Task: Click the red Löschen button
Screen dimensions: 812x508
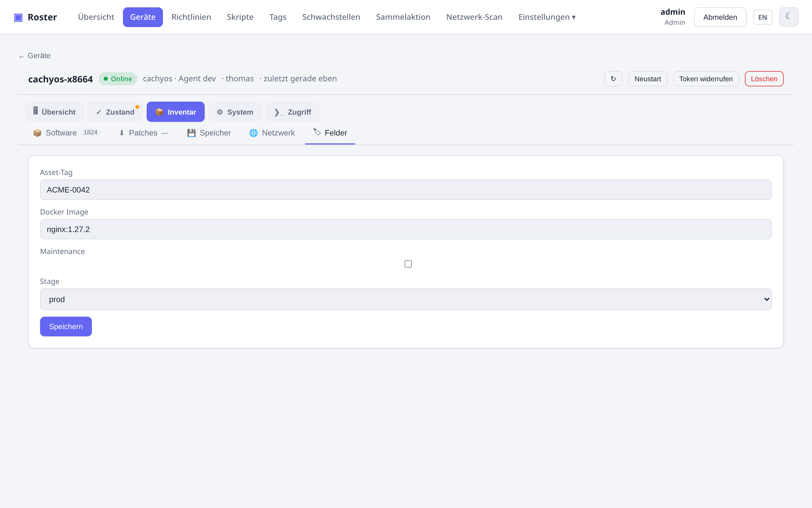Action: click(764, 79)
